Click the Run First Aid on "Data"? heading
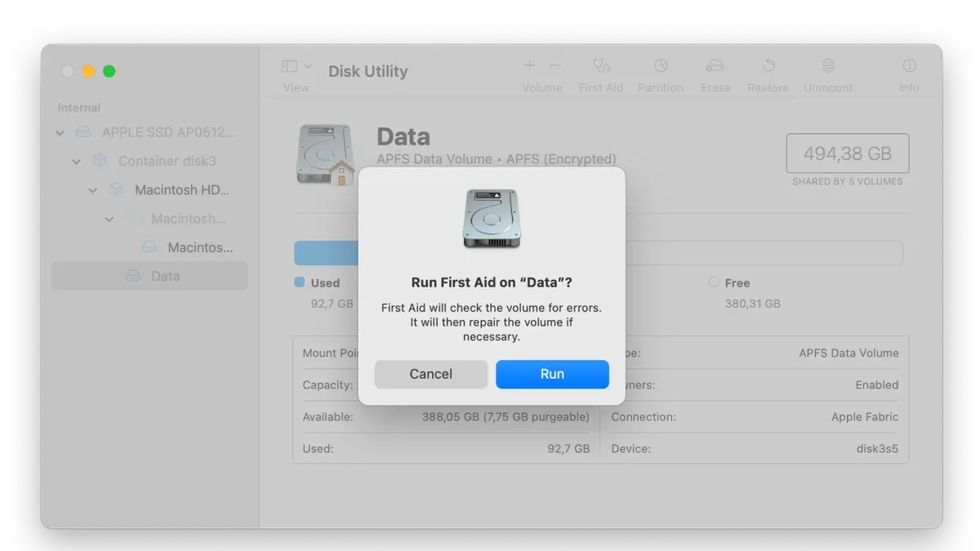 [492, 282]
